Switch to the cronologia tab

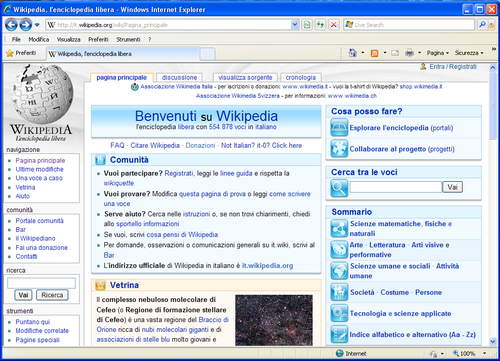click(x=301, y=77)
